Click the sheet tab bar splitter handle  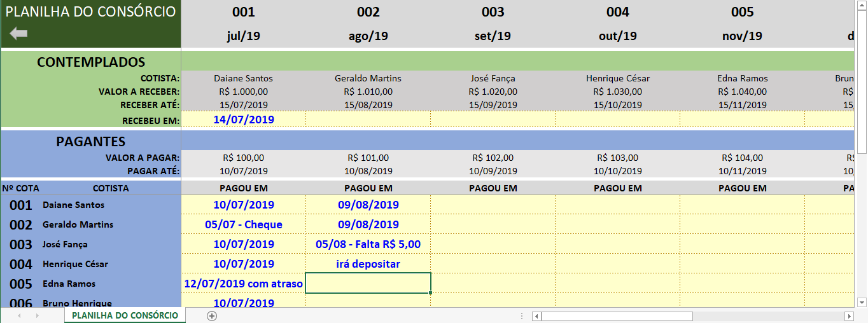tap(522, 316)
